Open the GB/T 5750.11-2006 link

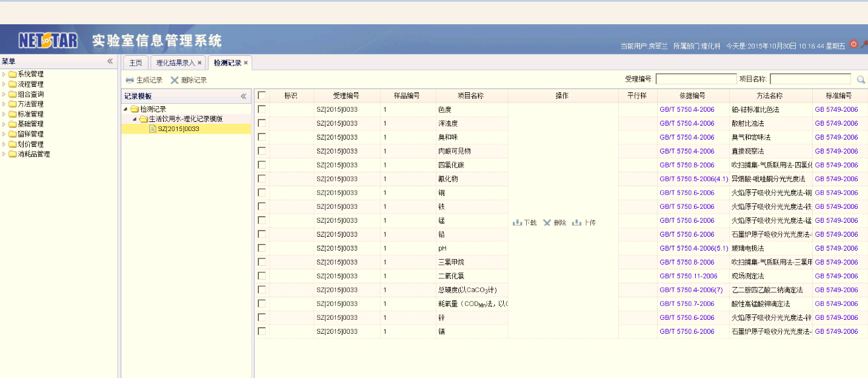688,276
